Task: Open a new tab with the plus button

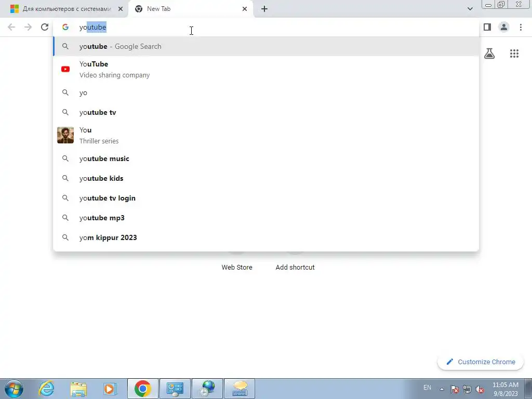Action: click(x=264, y=9)
